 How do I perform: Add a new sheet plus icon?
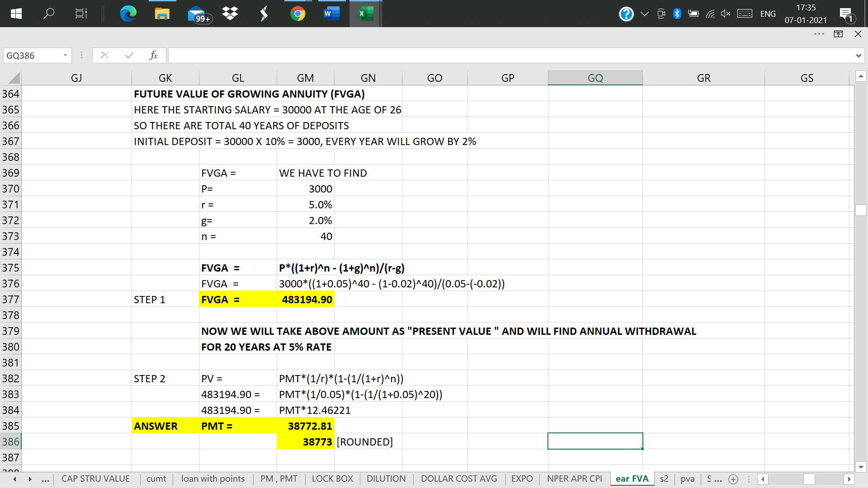pos(733,479)
